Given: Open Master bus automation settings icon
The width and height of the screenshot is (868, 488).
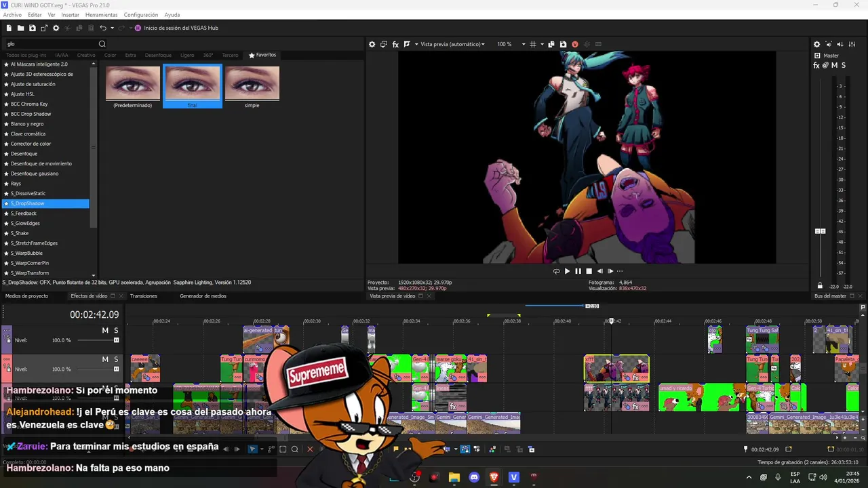Looking at the screenshot, I should [x=825, y=65].
